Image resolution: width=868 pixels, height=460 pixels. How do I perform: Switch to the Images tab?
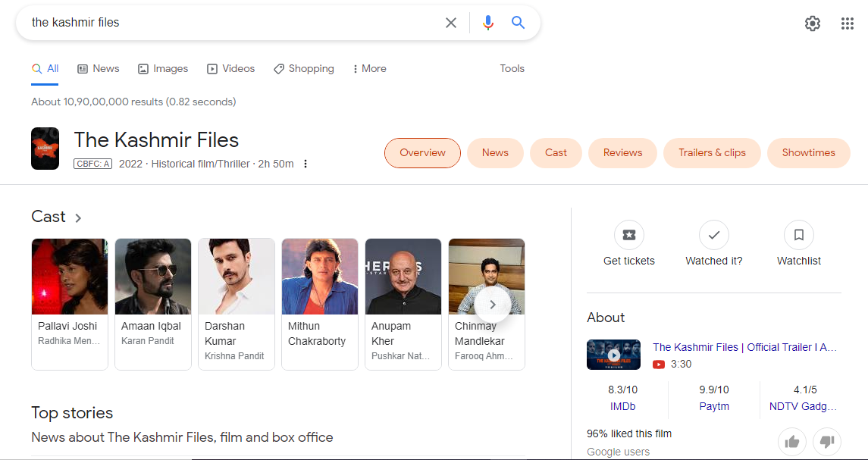tap(163, 68)
